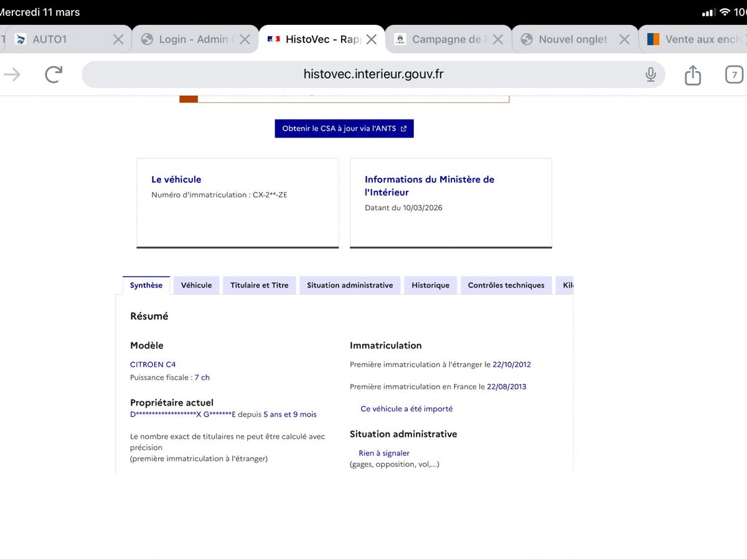Close the Campagne de tab
This screenshot has height=560, width=747.
(498, 39)
